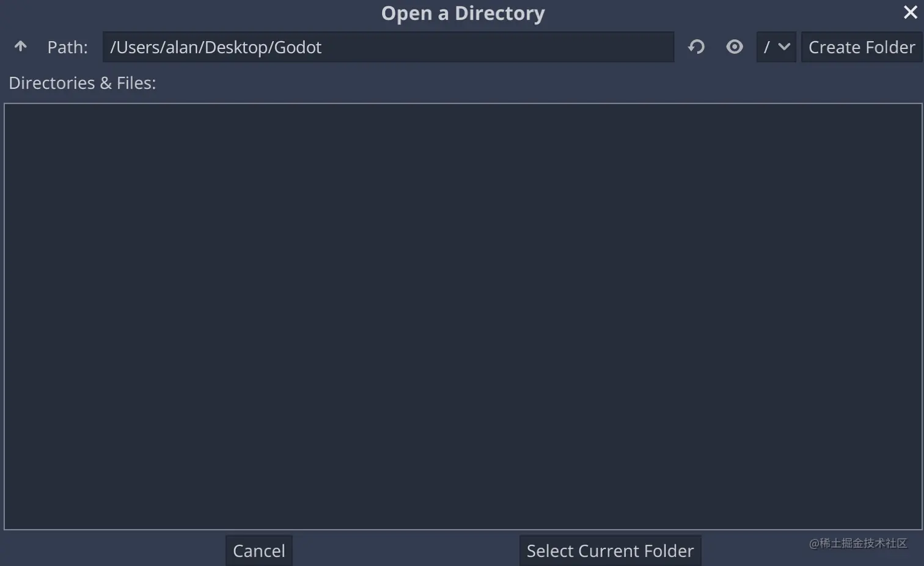This screenshot has width=924, height=566.
Task: Click Create Folder to make a new directory
Action: pos(861,46)
